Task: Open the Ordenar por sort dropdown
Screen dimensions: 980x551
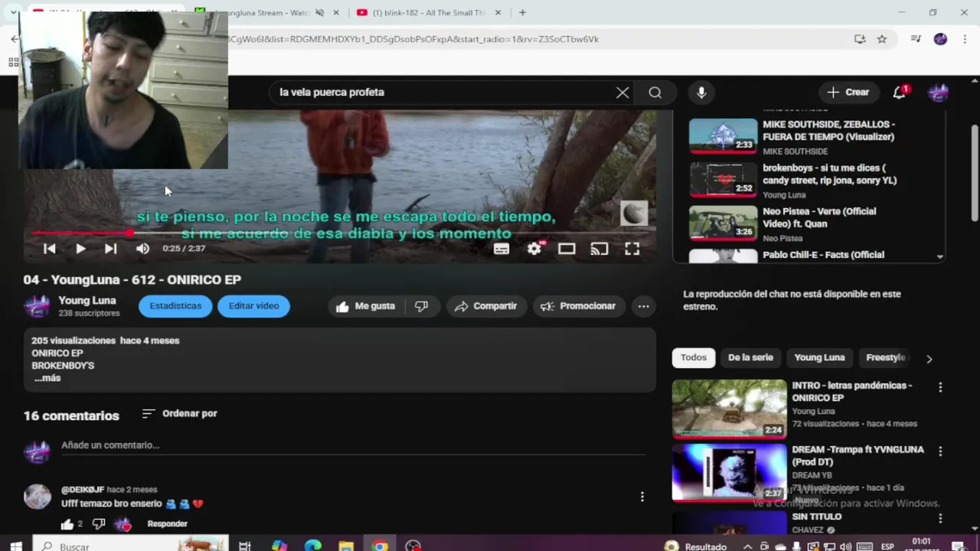Action: [180, 413]
